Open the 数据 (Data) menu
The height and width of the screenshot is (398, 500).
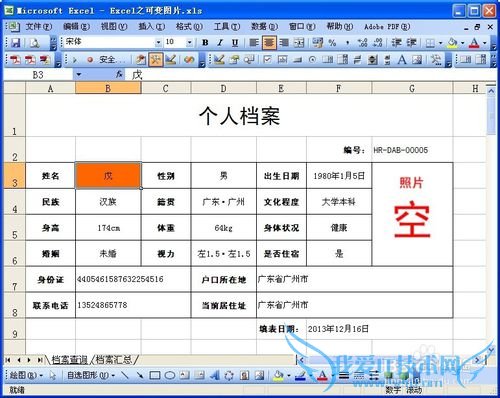pyautogui.click(x=264, y=26)
